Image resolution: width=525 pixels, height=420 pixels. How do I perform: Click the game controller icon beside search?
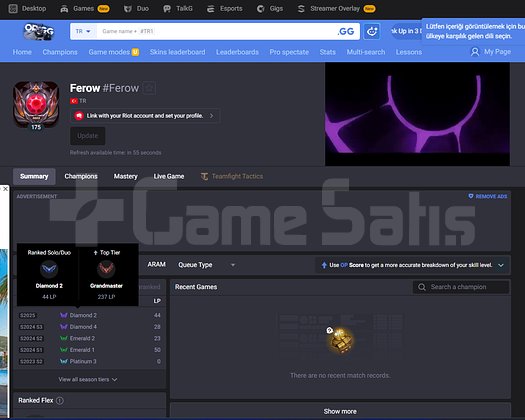pyautogui.click(x=372, y=31)
